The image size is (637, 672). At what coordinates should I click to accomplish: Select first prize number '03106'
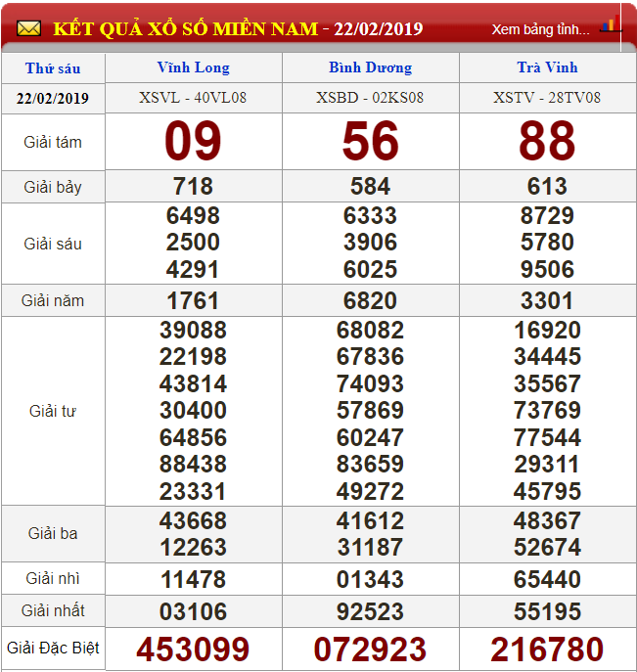pos(193,612)
